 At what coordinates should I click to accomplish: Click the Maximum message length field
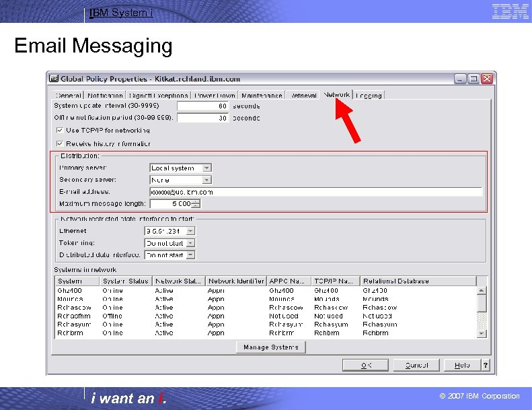171,204
